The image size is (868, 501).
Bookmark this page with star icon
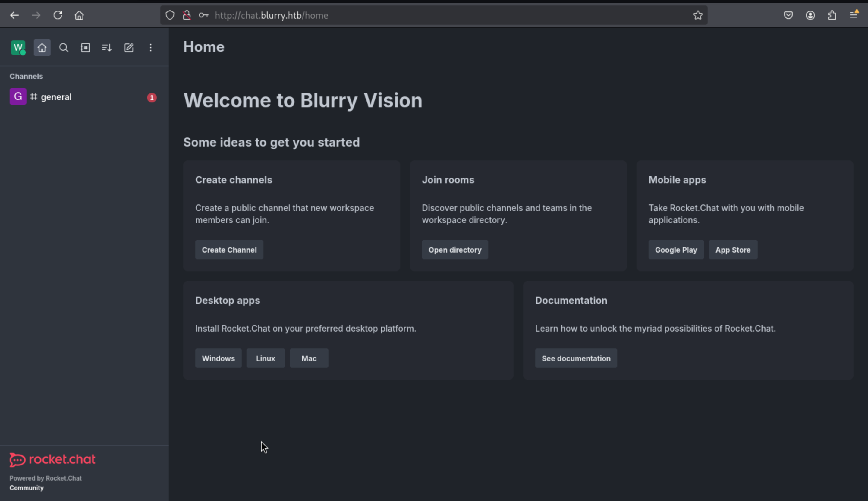pyautogui.click(x=698, y=15)
